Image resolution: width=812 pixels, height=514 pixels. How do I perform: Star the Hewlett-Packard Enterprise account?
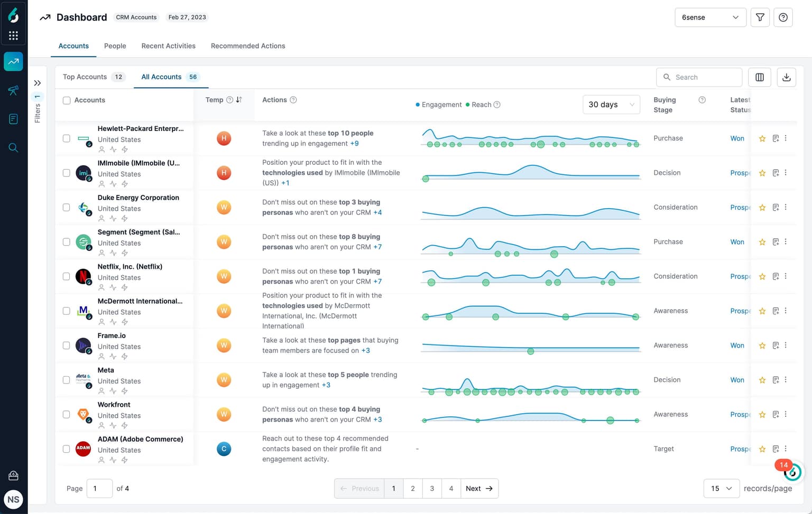pos(762,138)
